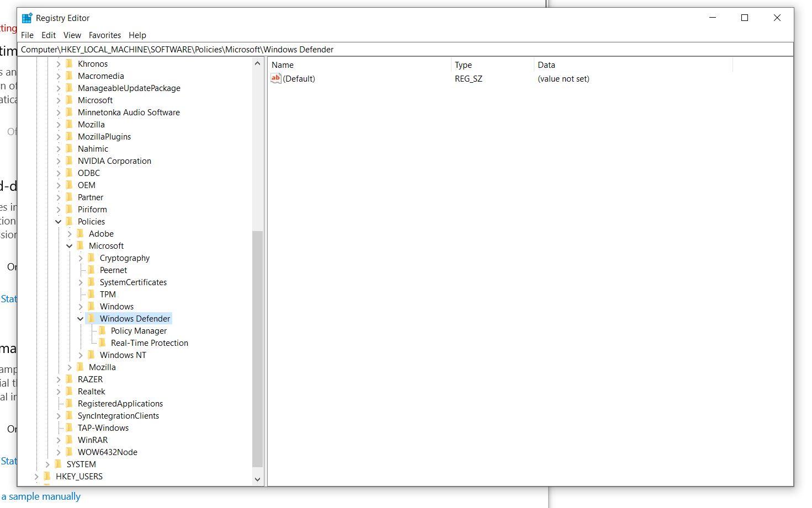Click the Piriform folder icon
812x508 pixels.
pyautogui.click(x=69, y=209)
